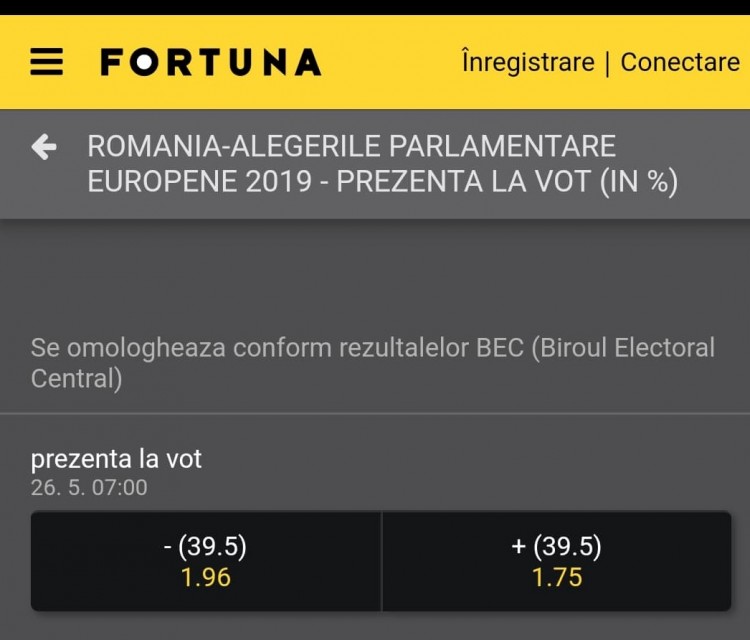750x640 pixels.
Task: Go back using the left arrow
Action: [44, 148]
